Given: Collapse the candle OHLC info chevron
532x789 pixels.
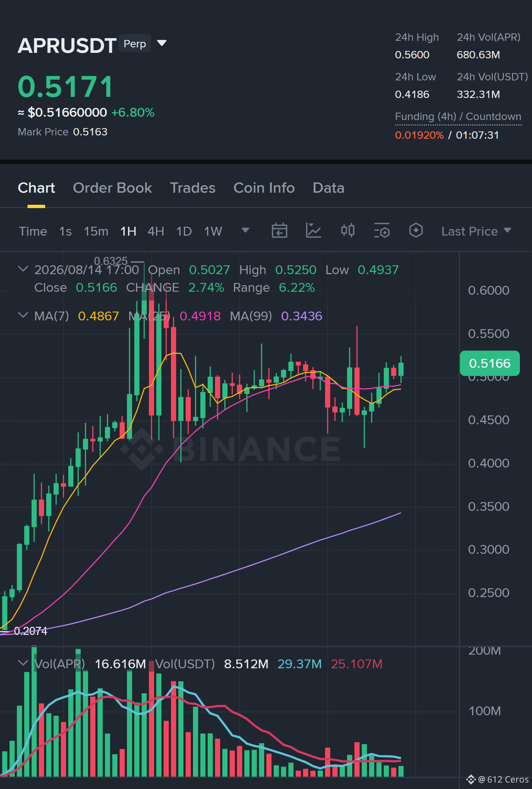Looking at the screenshot, I should pos(23,269).
